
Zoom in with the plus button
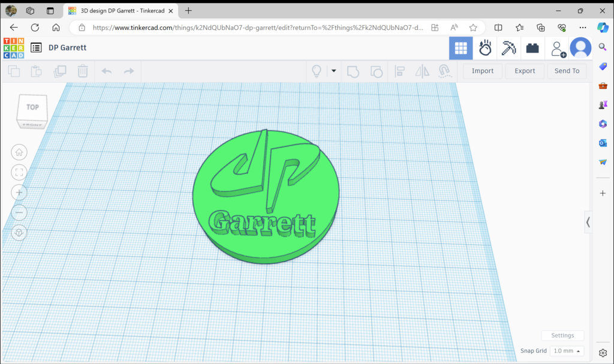(19, 192)
